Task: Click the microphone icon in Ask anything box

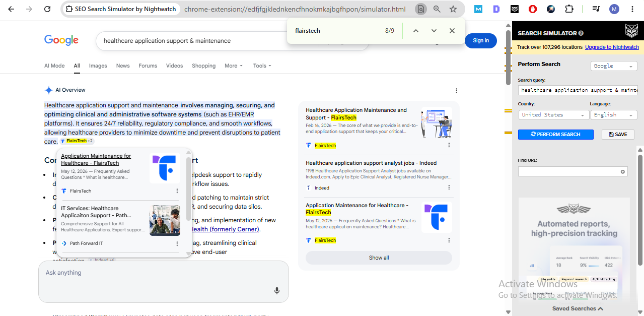Action: coord(276,290)
